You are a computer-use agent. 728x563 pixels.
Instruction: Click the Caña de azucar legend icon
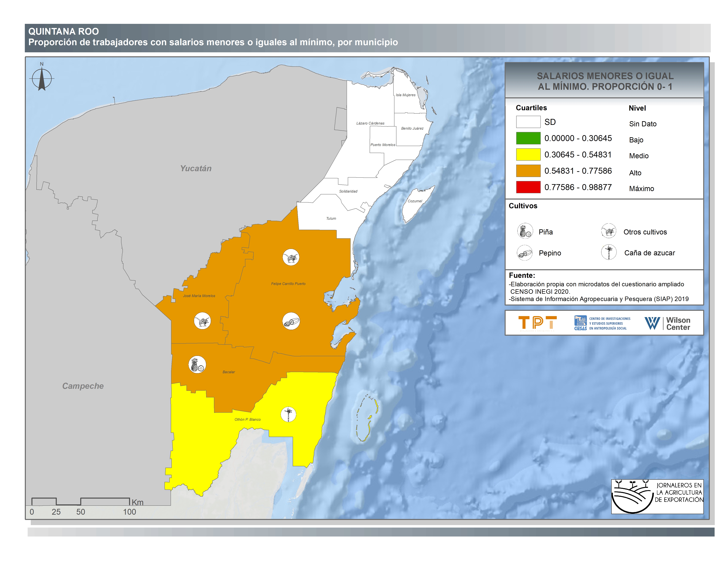609,253
